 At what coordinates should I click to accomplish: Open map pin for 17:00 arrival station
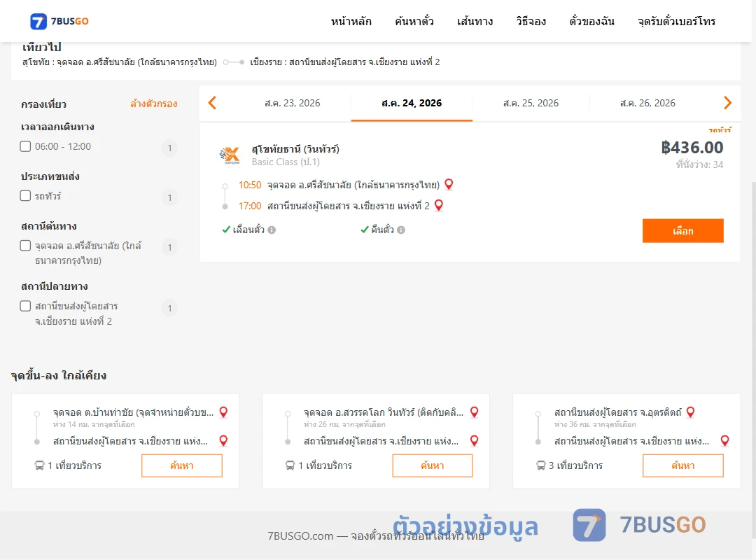tap(439, 206)
